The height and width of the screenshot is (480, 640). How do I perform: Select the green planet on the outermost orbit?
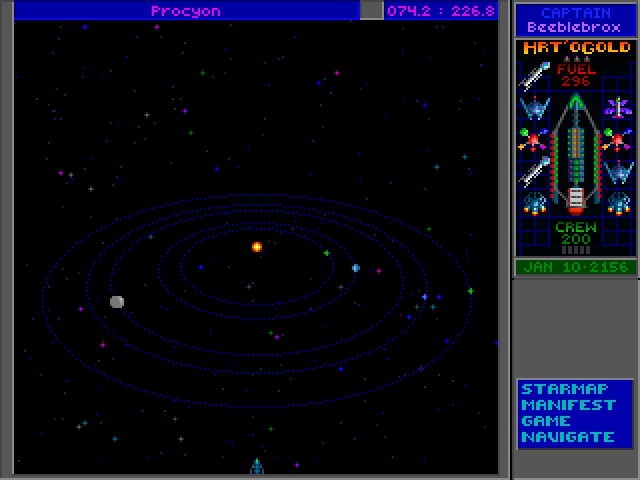point(471,291)
